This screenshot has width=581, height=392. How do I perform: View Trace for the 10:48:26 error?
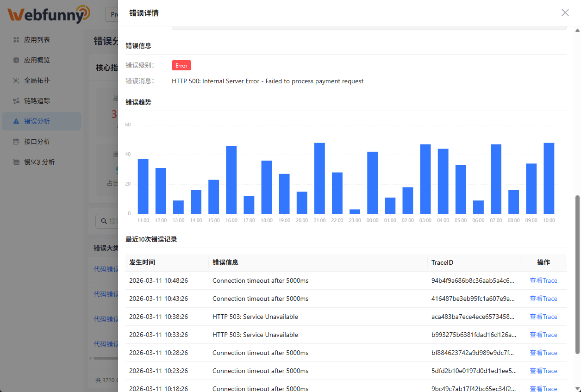tap(543, 280)
